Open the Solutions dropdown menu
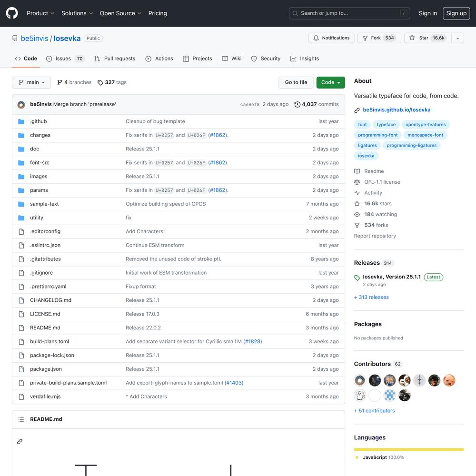This screenshot has width=476, height=476. (x=77, y=13)
